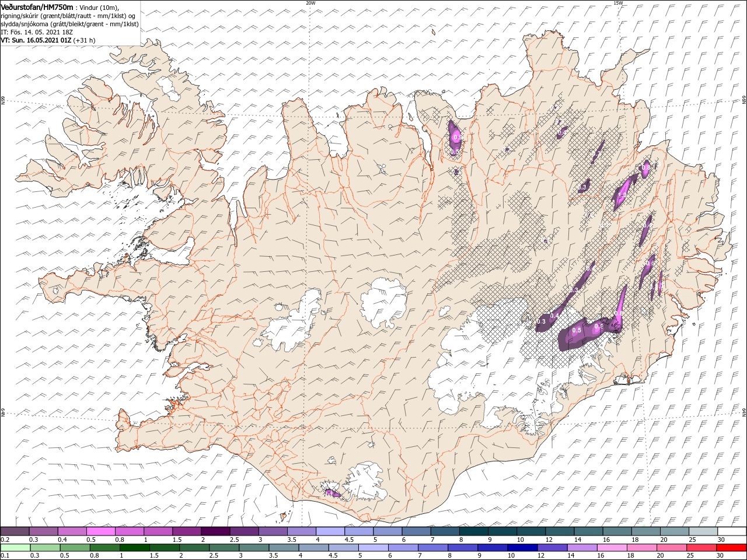The image size is (747, 560).
Task: Click the Veðurstofan/HM750m map title
Action: coord(37,7)
